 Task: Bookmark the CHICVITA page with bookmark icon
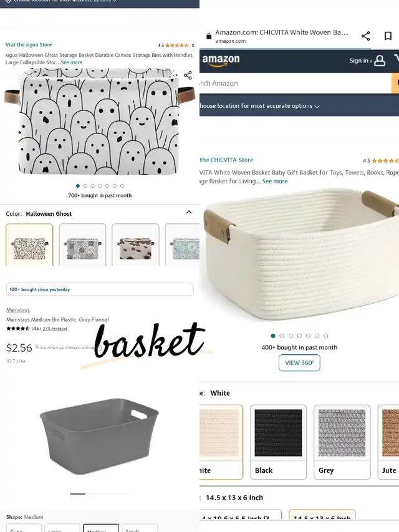coord(388,36)
